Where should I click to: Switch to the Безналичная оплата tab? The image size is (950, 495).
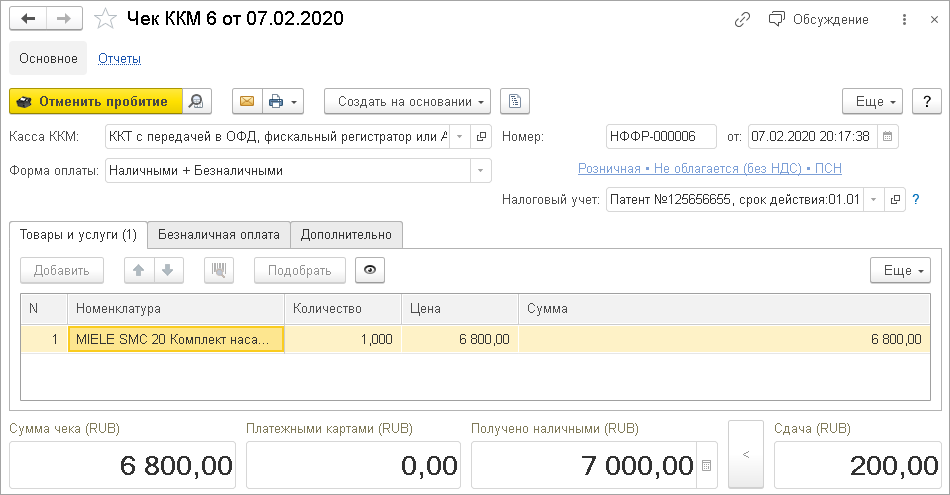pos(219,235)
